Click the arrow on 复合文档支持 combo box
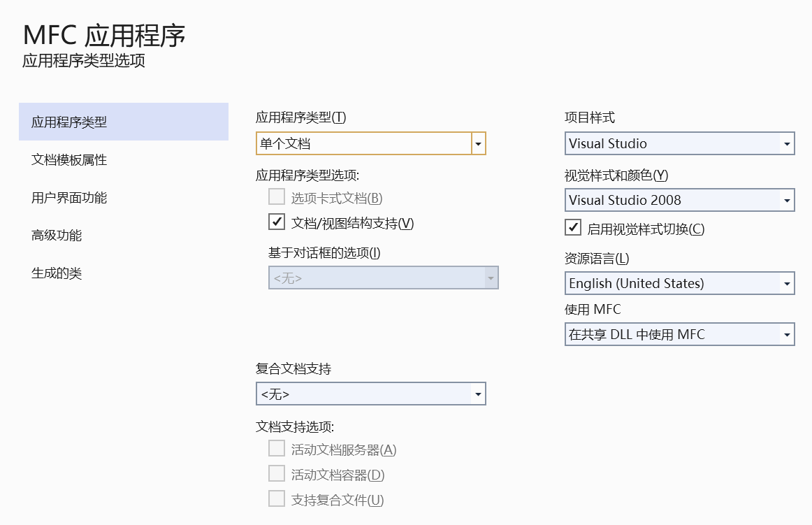812x525 pixels. 479,394
